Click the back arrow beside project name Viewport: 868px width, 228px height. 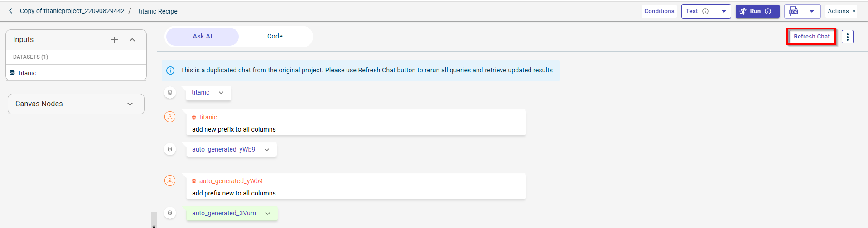[11, 11]
